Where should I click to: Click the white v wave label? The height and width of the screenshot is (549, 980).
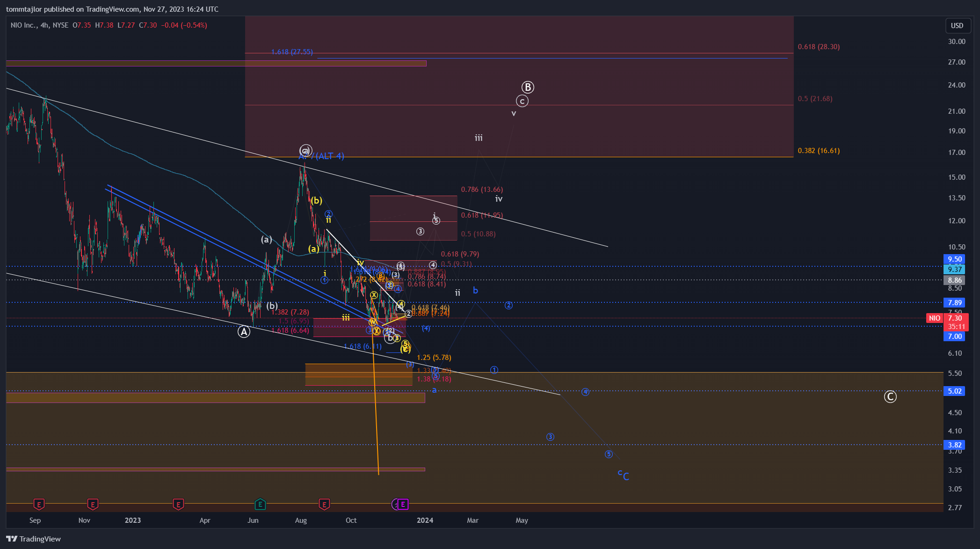tap(514, 113)
